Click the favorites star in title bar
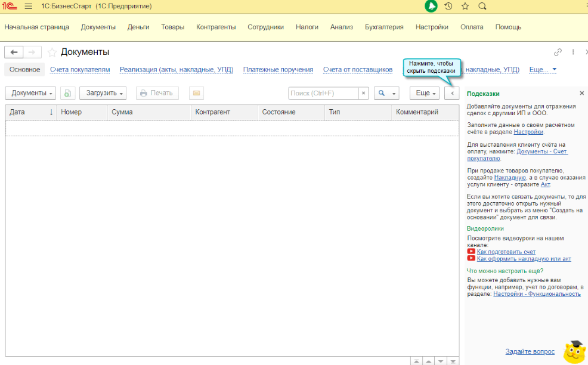Screen dimensions: 588x365 point(465,6)
